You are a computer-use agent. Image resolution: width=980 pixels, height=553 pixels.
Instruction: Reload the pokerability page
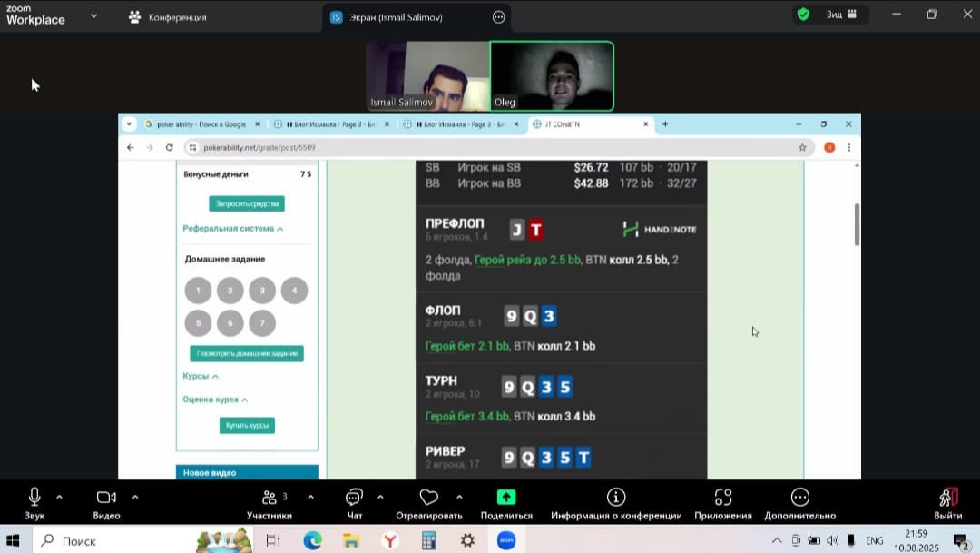(x=169, y=148)
